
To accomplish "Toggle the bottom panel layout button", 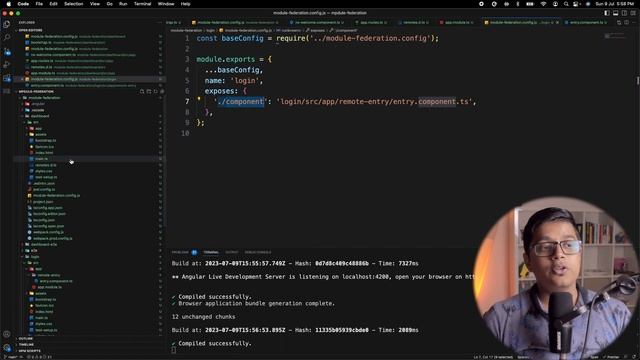I will pyautogui.click(x=616, y=13).
